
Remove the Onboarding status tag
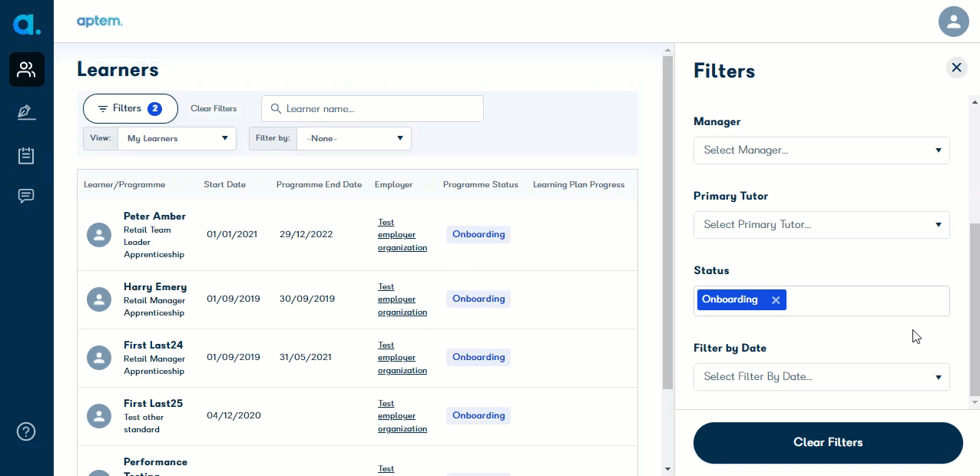click(776, 300)
